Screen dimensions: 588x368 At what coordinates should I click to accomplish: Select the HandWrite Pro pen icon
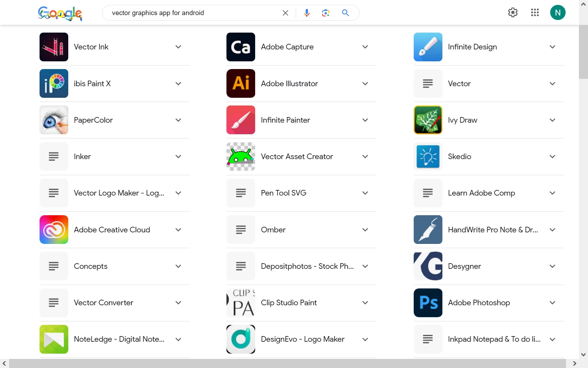tap(428, 230)
